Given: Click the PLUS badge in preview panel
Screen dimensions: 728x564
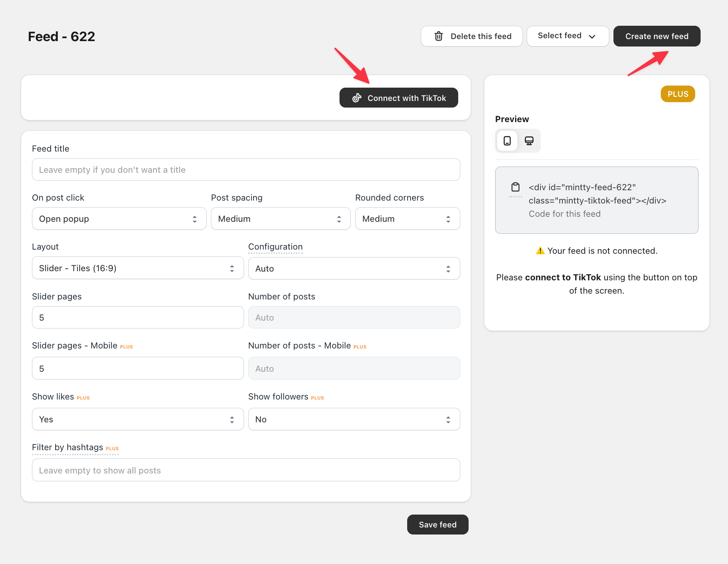Looking at the screenshot, I should [678, 94].
